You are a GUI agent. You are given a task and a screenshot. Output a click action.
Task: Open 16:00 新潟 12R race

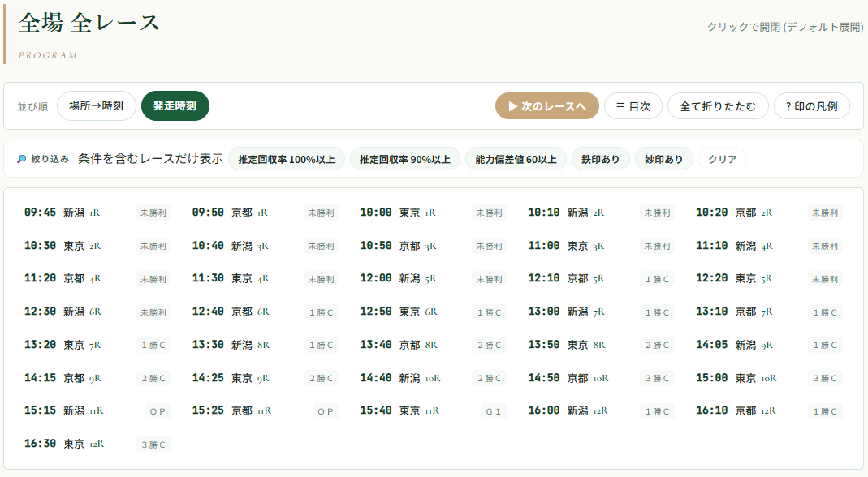[601, 410]
